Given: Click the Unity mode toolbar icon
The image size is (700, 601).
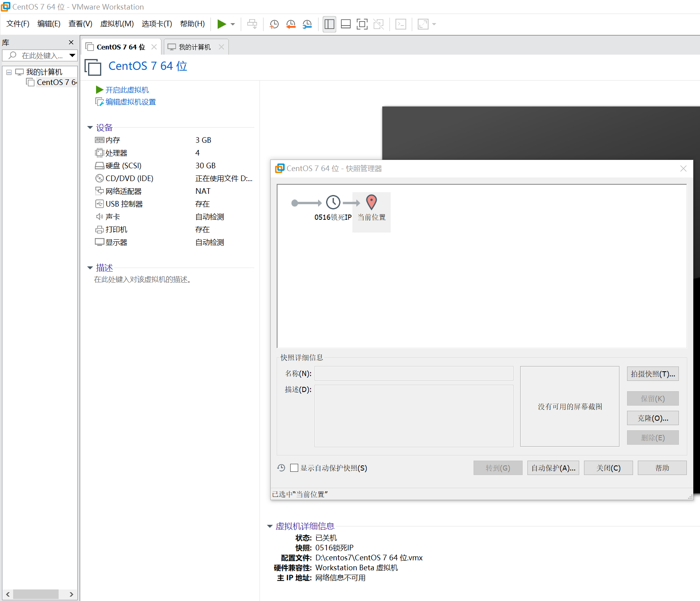Looking at the screenshot, I should [x=378, y=24].
